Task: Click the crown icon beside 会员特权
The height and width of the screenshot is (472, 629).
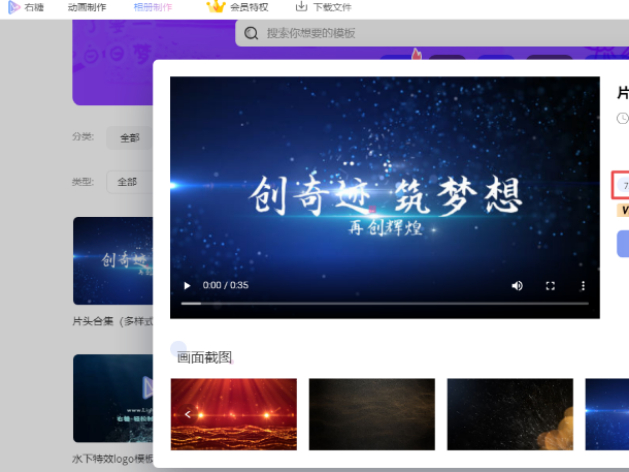Action: click(x=216, y=6)
